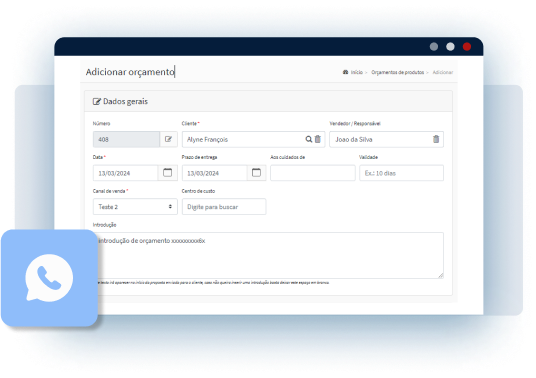
Task: Open Orçamentos de produtos breadcrumb link
Action: pyautogui.click(x=398, y=72)
